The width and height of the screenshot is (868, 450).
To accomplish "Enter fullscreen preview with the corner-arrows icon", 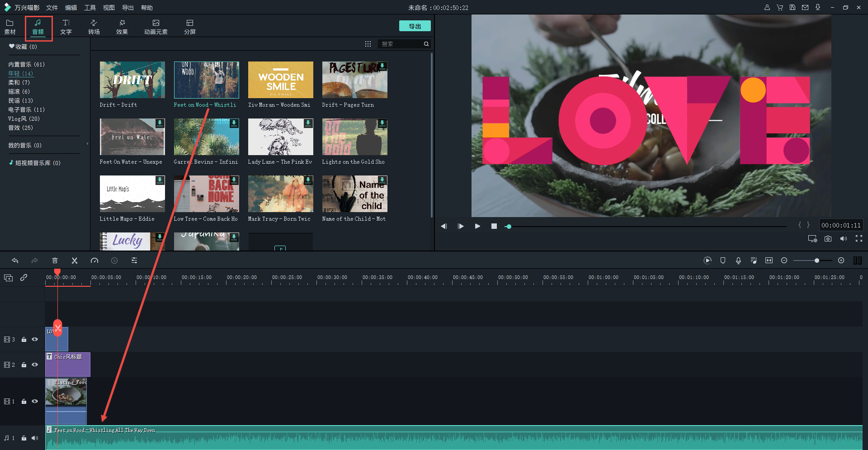I will (859, 239).
